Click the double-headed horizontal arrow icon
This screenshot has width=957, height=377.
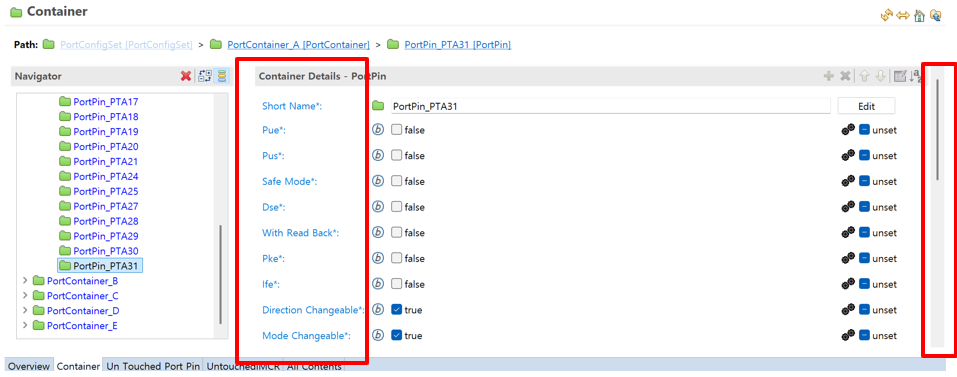pyautogui.click(x=903, y=15)
